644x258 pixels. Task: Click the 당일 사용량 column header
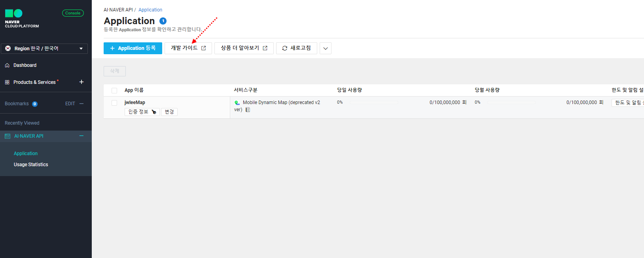[350, 90]
